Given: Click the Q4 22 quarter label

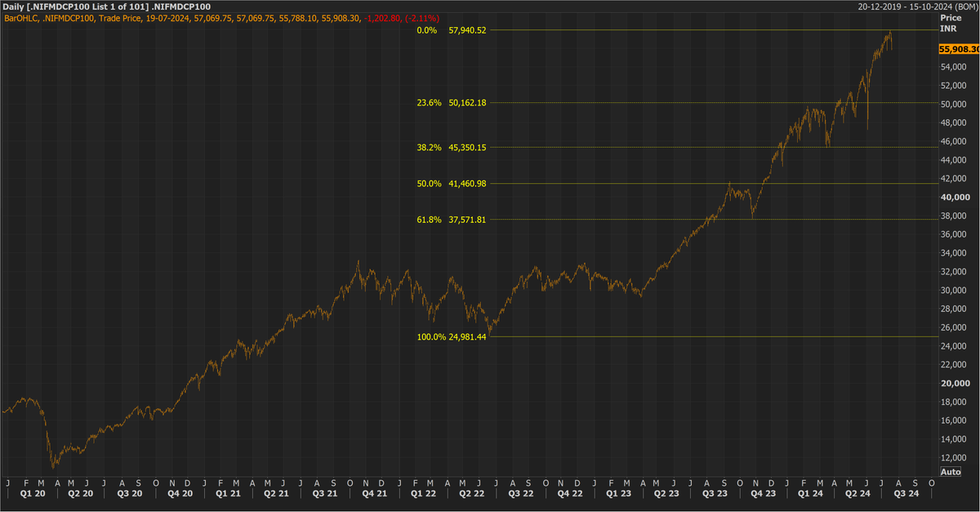Looking at the screenshot, I should click(569, 493).
